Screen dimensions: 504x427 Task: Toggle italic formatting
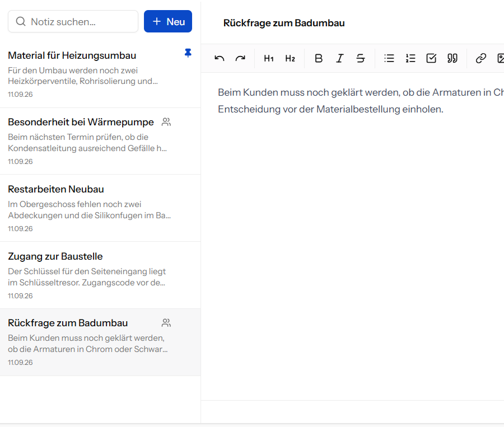coord(340,58)
